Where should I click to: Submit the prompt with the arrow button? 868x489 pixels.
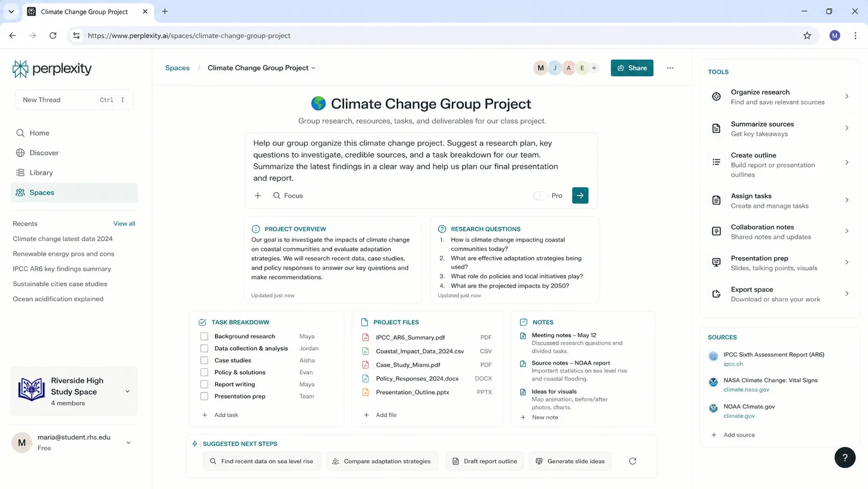point(580,195)
